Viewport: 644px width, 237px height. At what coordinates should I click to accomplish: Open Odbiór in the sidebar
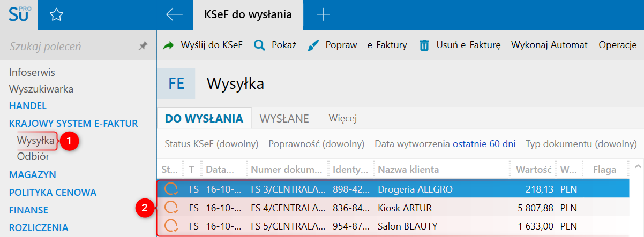click(x=33, y=157)
